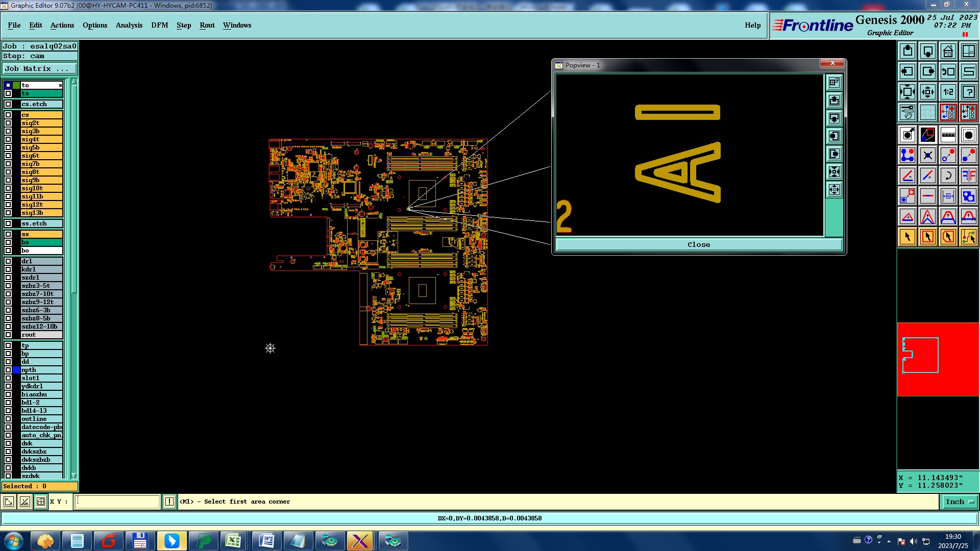This screenshot has width=980, height=551.
Task: Click the Home view icon
Action: click(x=948, y=51)
